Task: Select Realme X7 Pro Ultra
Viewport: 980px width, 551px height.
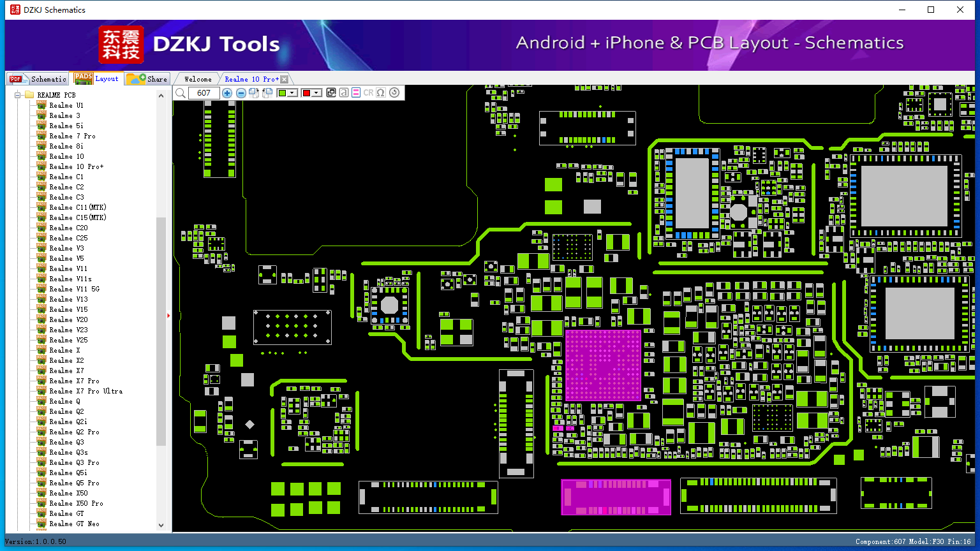Action: pos(86,391)
